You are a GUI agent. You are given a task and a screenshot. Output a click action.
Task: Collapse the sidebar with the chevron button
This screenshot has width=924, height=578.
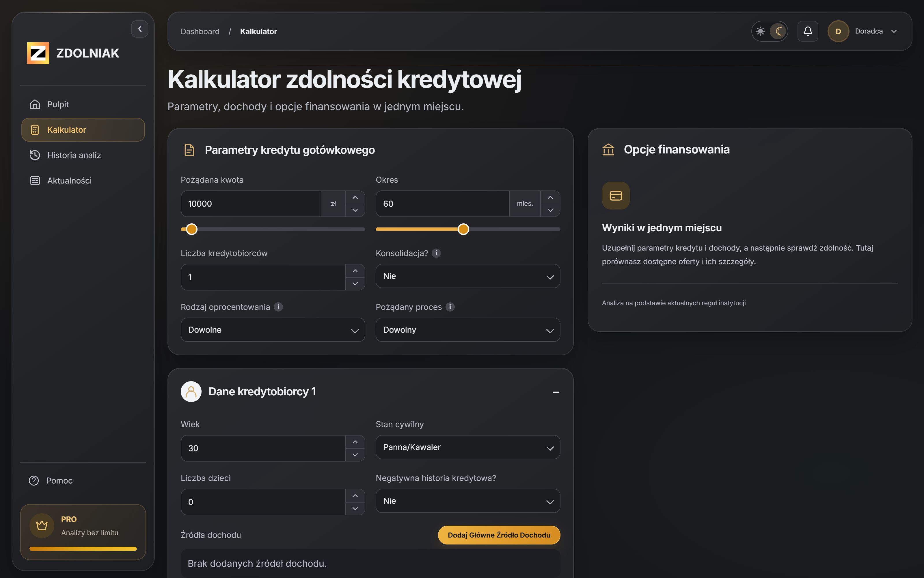140,29
